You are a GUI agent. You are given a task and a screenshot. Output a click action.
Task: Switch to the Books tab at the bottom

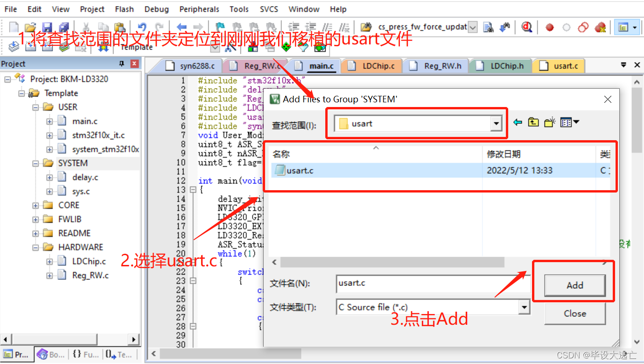click(51, 355)
